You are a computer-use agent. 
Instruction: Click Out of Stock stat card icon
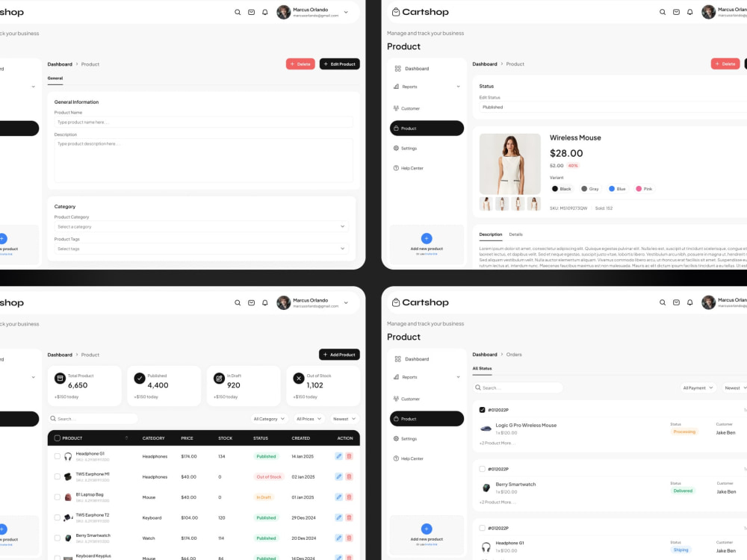(x=299, y=379)
